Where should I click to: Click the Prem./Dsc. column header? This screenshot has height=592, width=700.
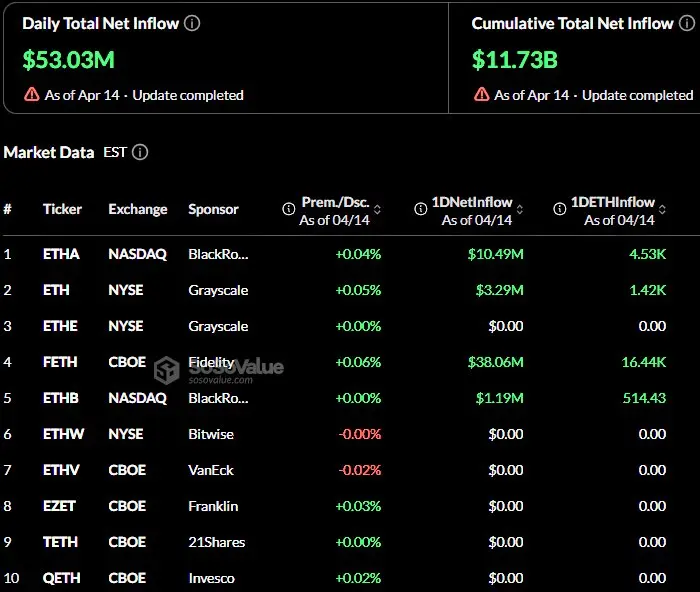click(x=335, y=202)
